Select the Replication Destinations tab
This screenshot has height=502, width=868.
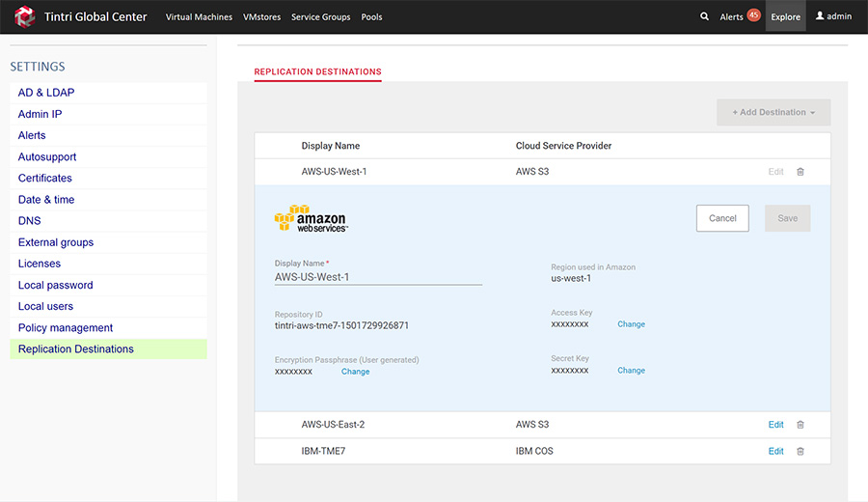[x=317, y=72]
